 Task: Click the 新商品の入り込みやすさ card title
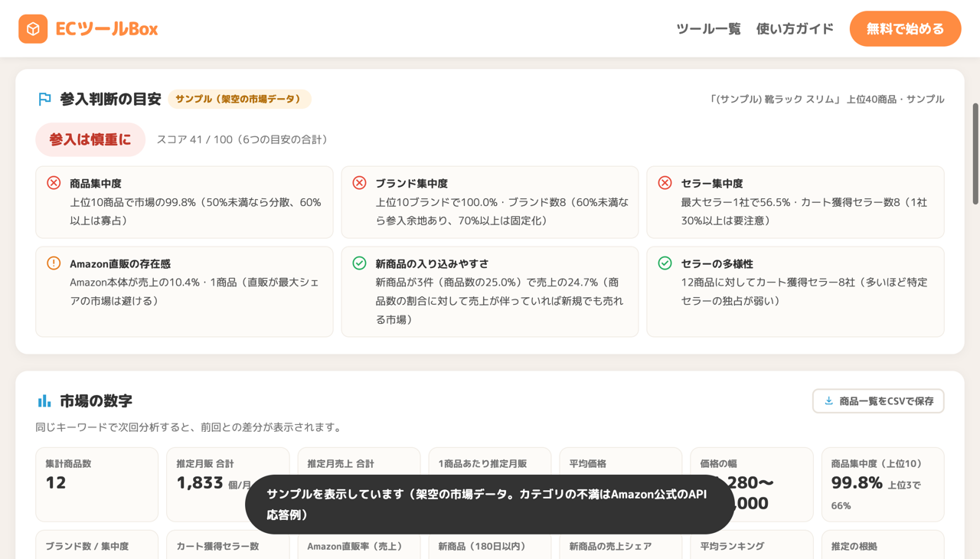click(432, 263)
